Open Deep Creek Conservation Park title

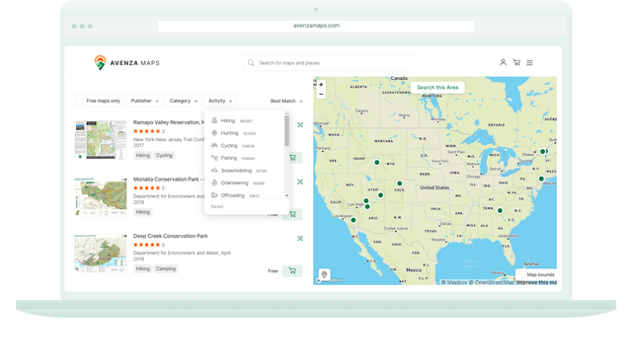pyautogui.click(x=171, y=236)
